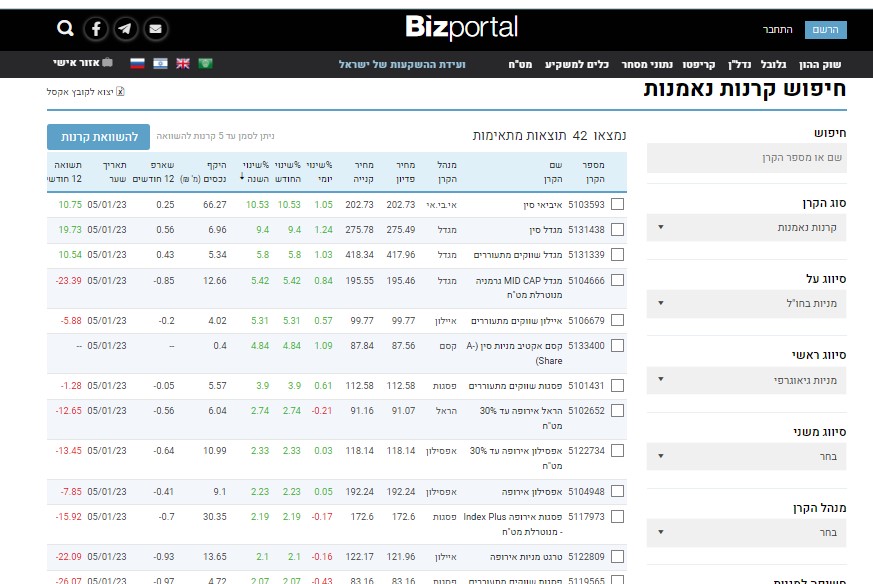Screen dimensions: 873x584
Task: Sort by the מחיר פדיון column header
Action: tap(405, 171)
